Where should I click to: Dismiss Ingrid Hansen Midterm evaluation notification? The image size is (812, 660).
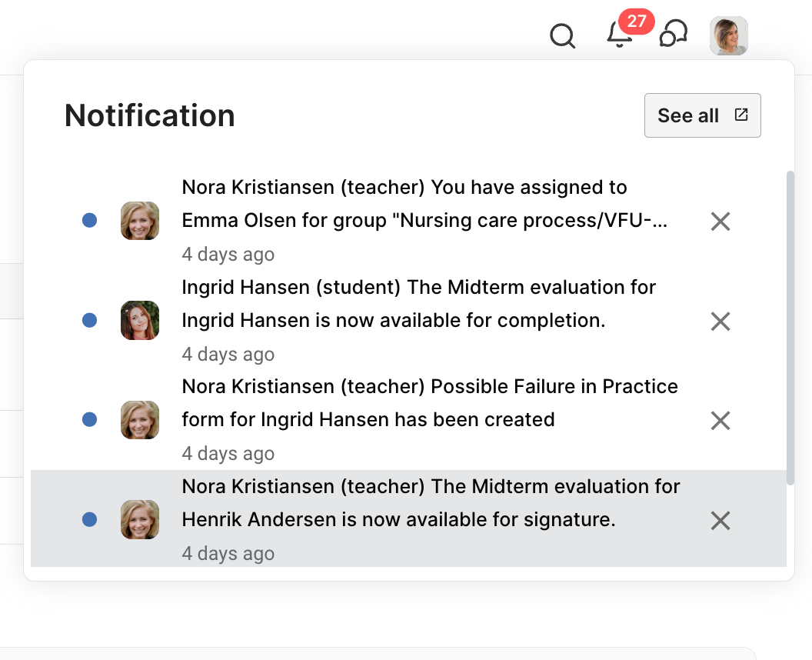(720, 321)
